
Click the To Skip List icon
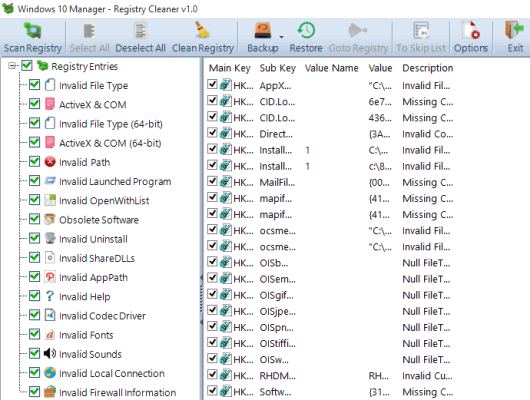pos(421,30)
